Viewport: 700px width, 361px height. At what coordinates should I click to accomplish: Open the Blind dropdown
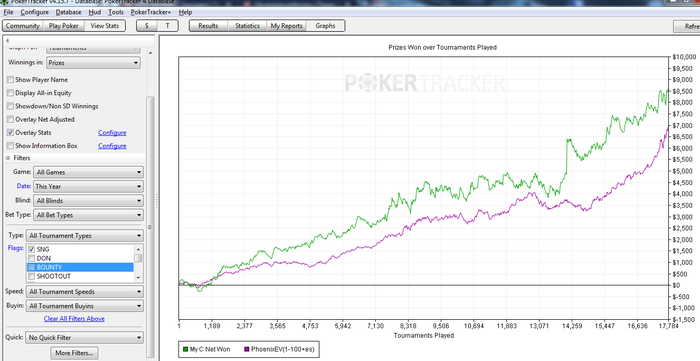coord(88,201)
